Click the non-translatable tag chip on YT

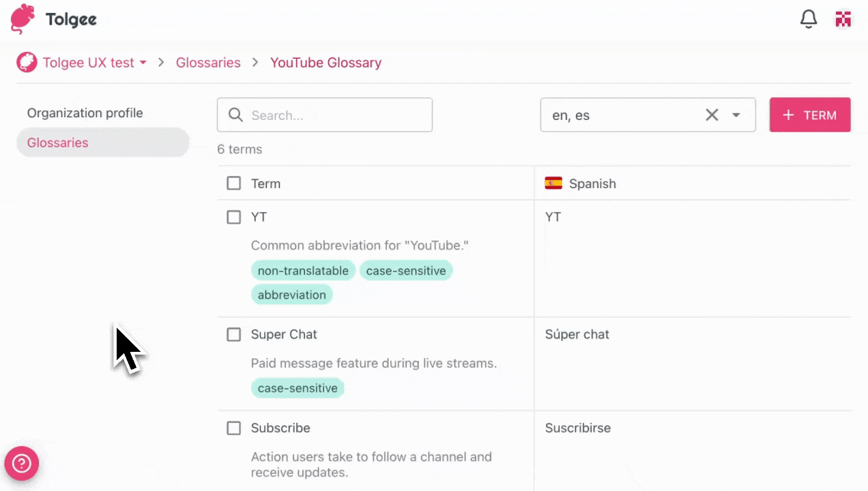tap(303, 270)
